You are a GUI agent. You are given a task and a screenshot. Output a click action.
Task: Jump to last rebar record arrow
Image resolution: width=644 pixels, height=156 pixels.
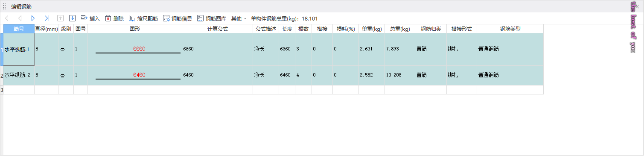click(x=47, y=18)
